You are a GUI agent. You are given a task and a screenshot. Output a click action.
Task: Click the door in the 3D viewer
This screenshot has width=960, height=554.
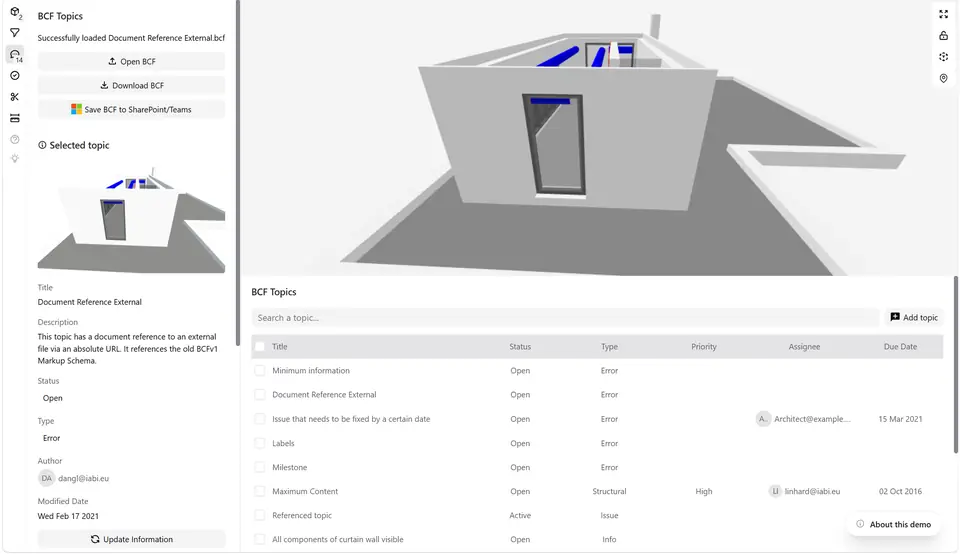[x=554, y=145]
